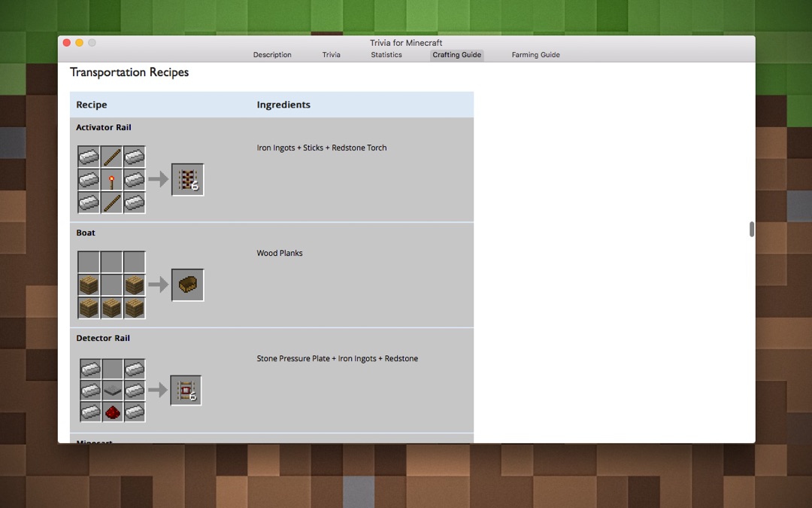The width and height of the screenshot is (812, 508).
Task: Click the middle-left wood plank in Boat grid
Action: 89,285
